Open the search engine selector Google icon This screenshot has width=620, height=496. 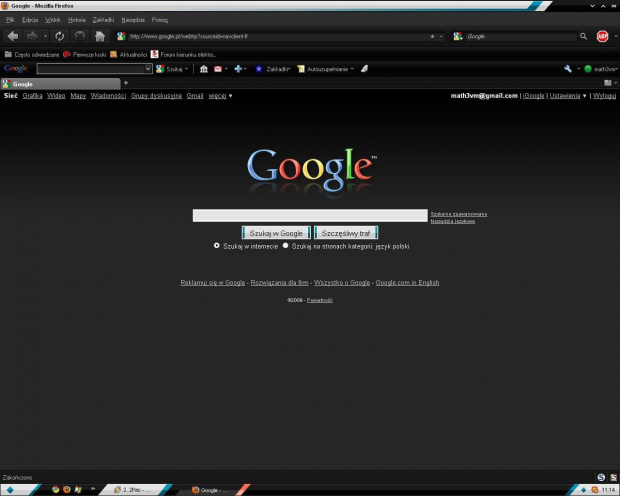pos(458,36)
